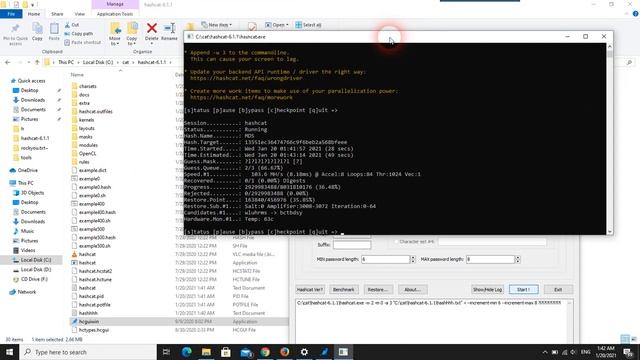The width and height of the screenshot is (640, 360).
Task: Click the New item dropdown
Action: 217,25
